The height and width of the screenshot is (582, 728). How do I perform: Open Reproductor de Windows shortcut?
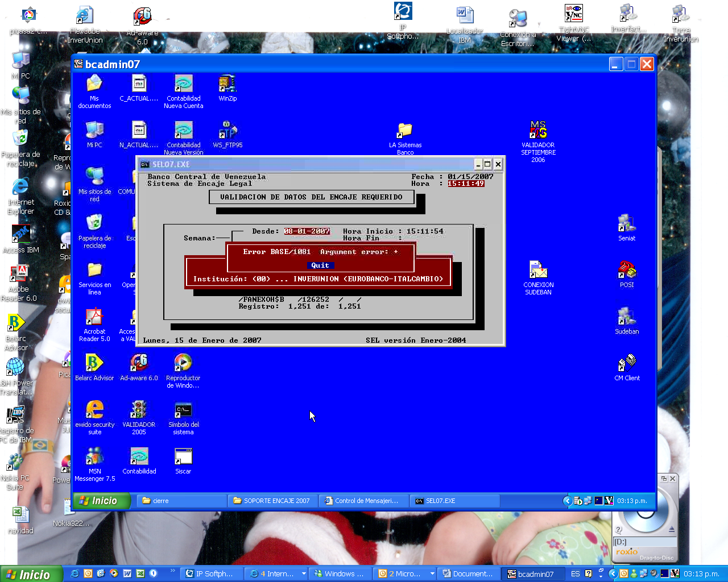pyautogui.click(x=183, y=371)
